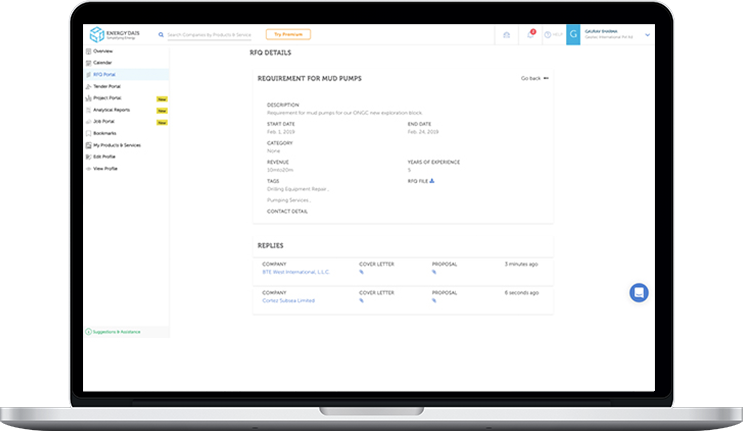Viewport: 743px width, 431px height.
Task: Open notifications bell icon
Action: coord(530,34)
